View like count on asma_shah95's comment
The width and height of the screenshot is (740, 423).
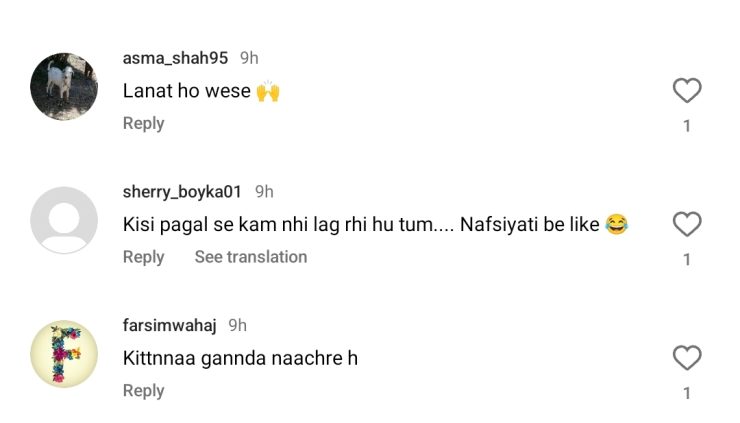[x=686, y=126]
